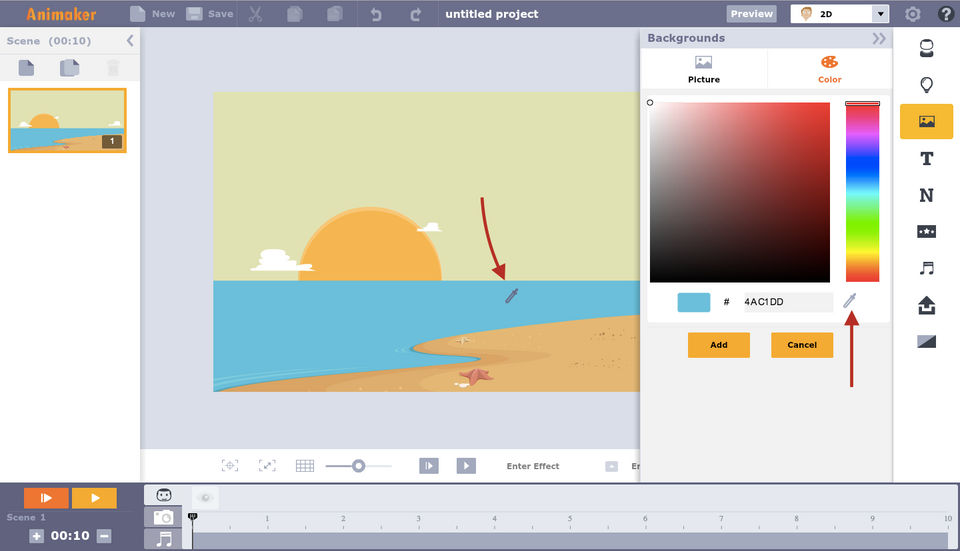Image resolution: width=960 pixels, height=551 pixels.
Task: Decrease scene duration with minus
Action: [x=104, y=536]
